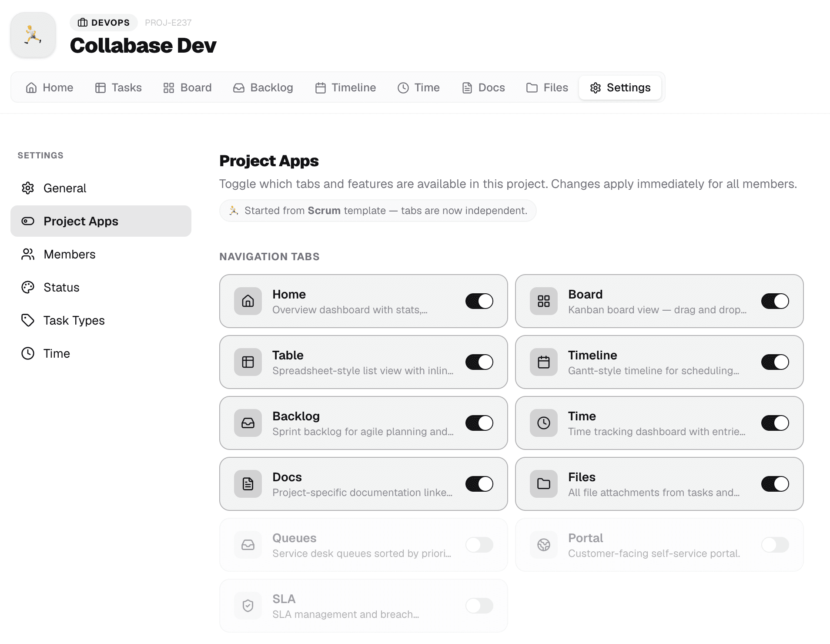Click the people icon beside Members
This screenshot has height=644, width=830.
tap(28, 254)
